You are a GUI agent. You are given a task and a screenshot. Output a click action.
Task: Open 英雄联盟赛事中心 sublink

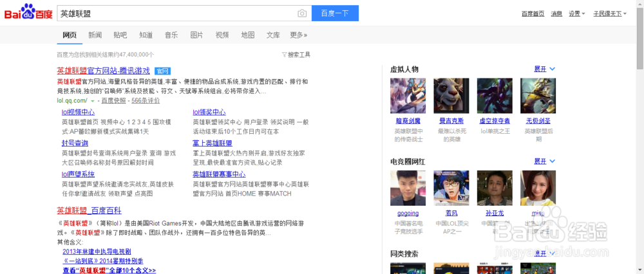point(219,174)
